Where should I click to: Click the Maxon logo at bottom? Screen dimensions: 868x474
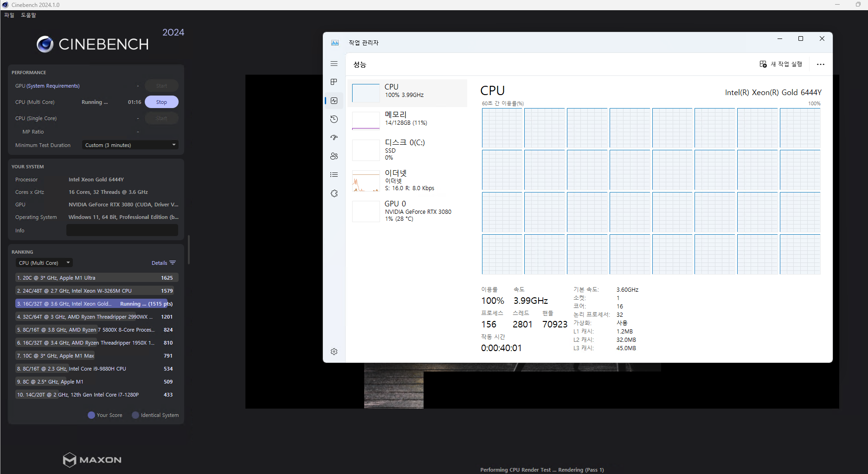92,460
